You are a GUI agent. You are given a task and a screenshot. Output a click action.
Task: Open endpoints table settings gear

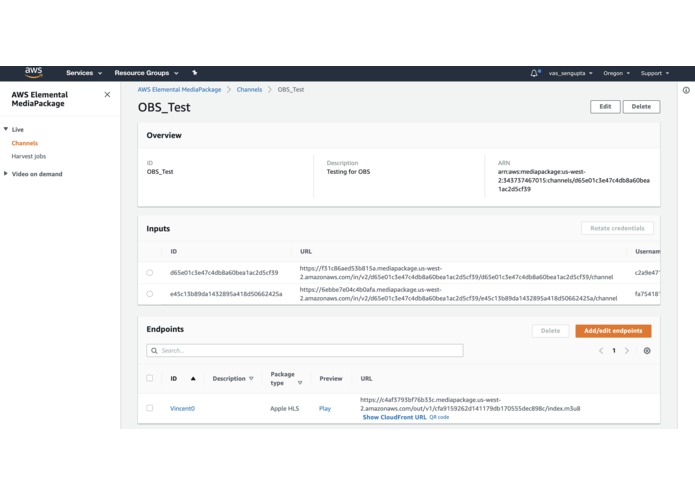click(647, 350)
